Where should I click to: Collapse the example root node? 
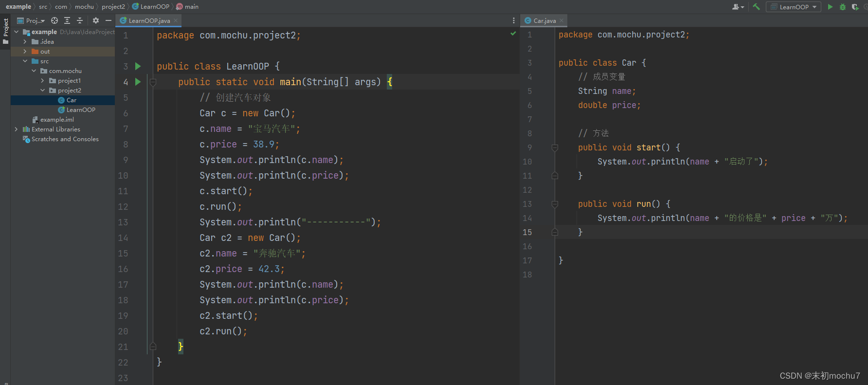pos(17,32)
